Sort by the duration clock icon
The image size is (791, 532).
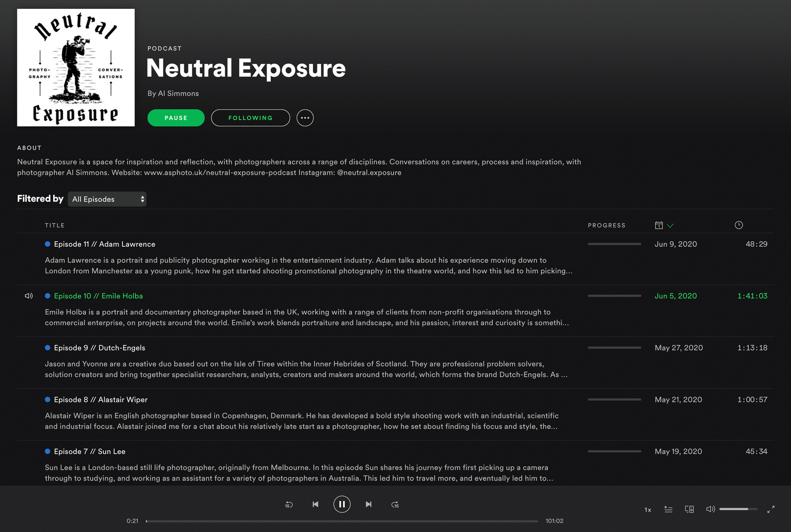739,225
